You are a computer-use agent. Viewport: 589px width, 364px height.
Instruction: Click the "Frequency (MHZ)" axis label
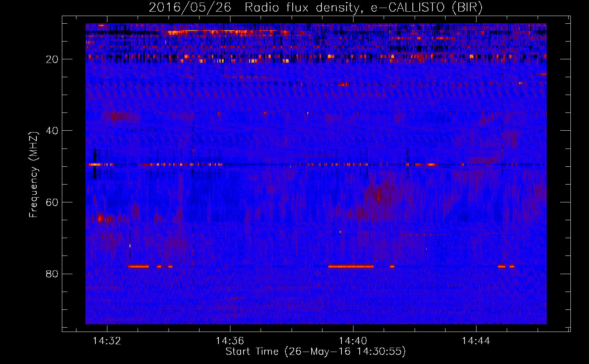(x=33, y=175)
